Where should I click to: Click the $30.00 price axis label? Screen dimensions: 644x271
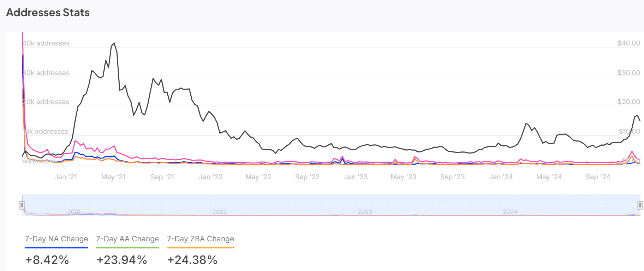(628, 73)
